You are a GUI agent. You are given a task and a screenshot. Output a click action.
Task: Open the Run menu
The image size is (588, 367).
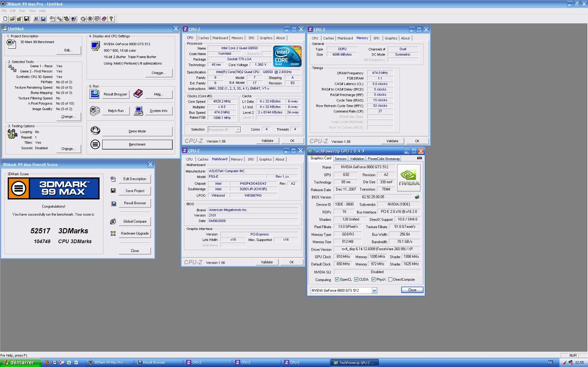point(22,11)
